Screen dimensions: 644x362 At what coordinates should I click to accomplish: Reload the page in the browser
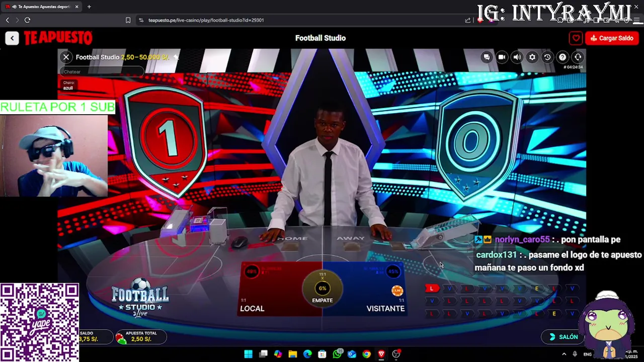point(27,20)
